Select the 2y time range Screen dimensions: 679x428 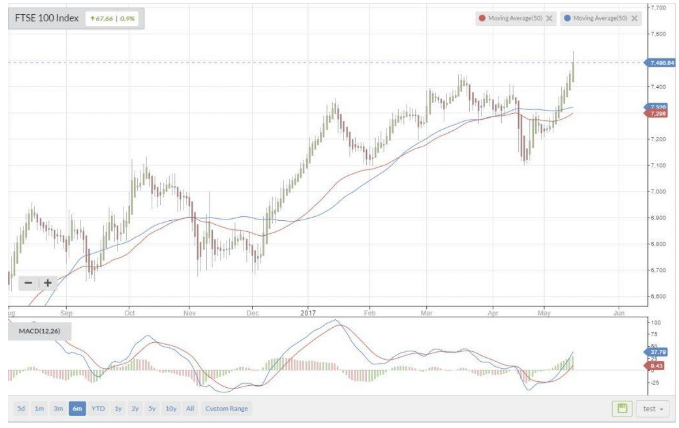point(135,409)
